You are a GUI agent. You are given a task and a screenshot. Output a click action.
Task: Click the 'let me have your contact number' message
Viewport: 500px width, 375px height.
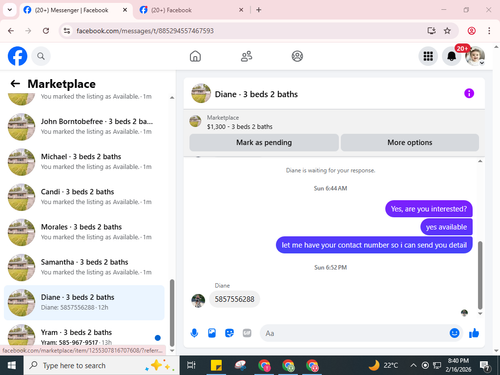tap(374, 245)
